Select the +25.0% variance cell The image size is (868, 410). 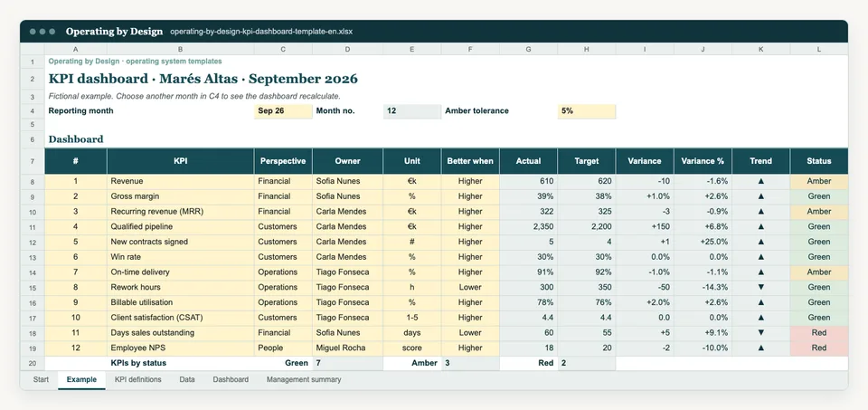click(x=703, y=242)
